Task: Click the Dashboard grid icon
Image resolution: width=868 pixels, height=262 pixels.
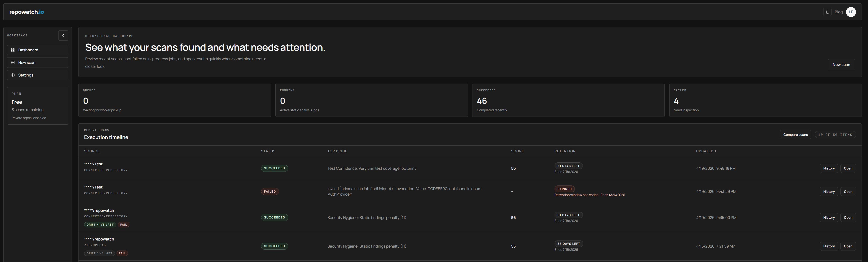Action: tap(13, 50)
